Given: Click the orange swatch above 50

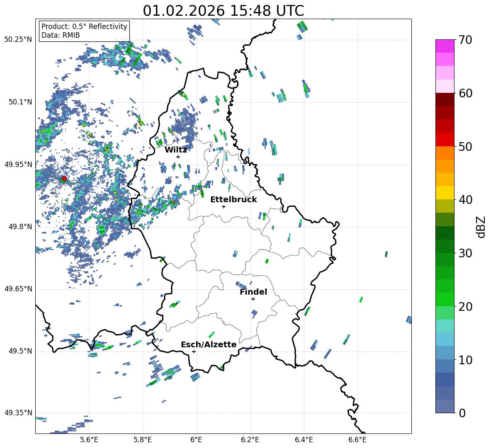Looking at the screenshot, I should click(445, 153).
